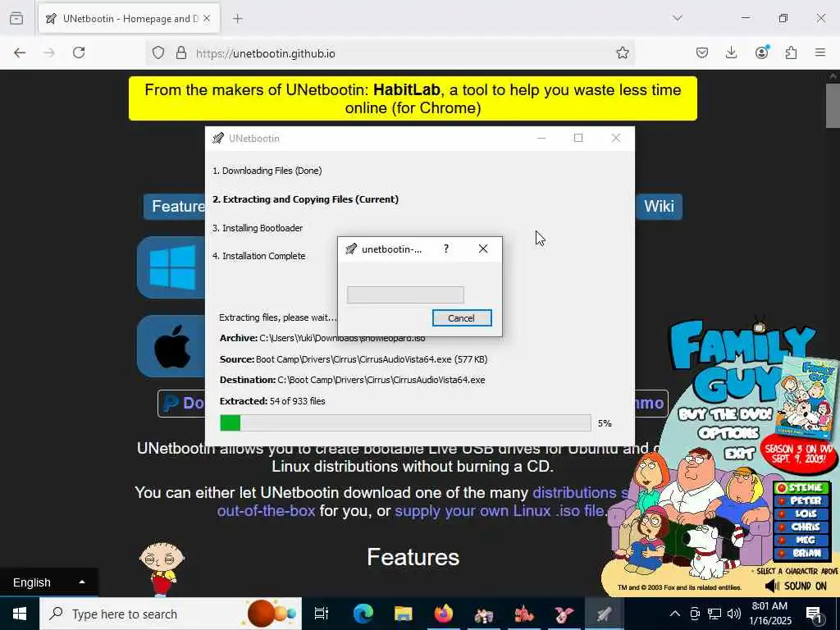Screen dimensions: 840x630
Task: Open the notification center icon
Action: (813, 614)
